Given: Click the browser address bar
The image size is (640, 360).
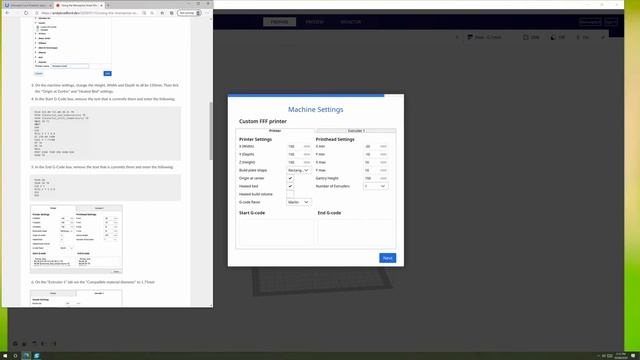Looking at the screenshot, I should (90, 13).
